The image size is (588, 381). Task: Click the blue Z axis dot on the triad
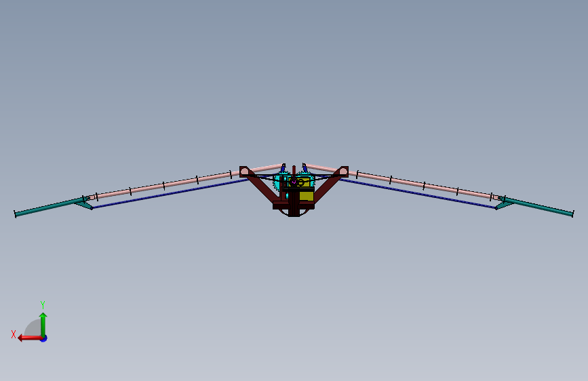click(44, 338)
